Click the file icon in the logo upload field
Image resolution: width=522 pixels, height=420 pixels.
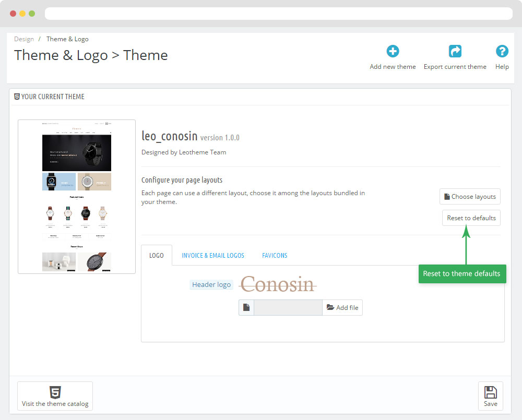246,307
